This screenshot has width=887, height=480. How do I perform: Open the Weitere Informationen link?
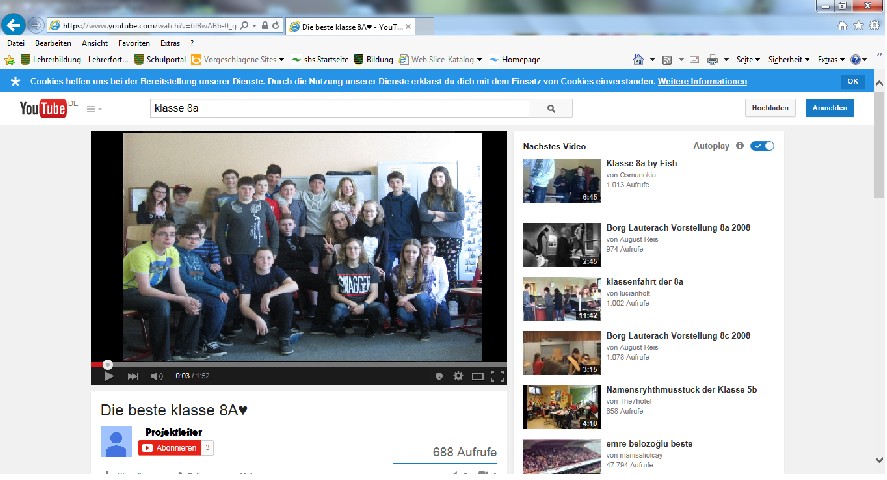(x=702, y=81)
